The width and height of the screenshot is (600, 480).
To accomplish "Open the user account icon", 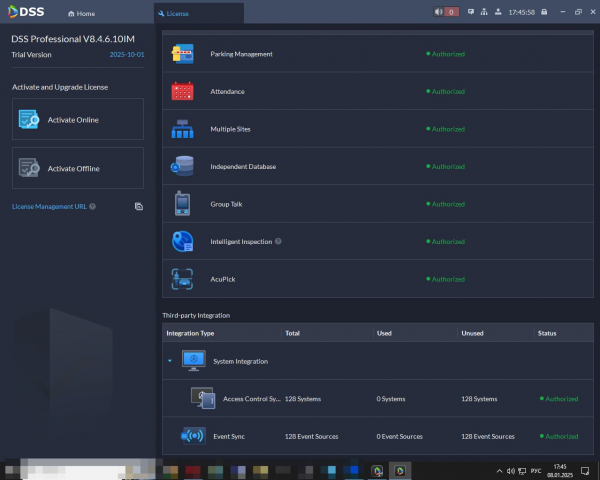I will point(498,12).
